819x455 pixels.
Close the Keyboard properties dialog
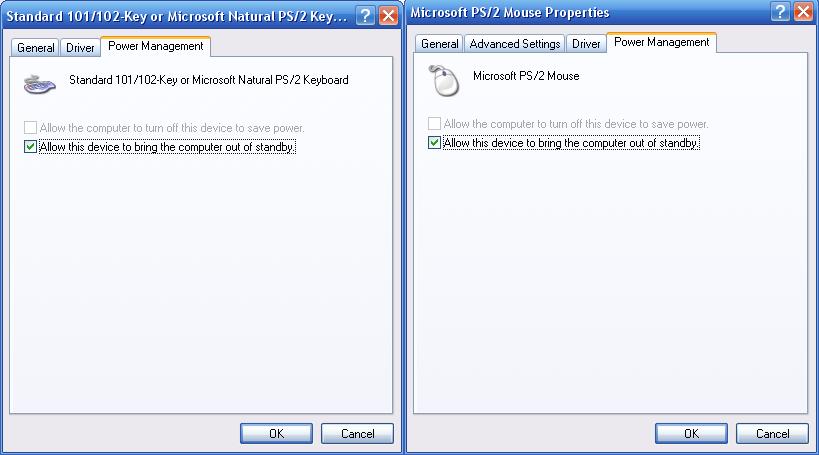point(388,17)
